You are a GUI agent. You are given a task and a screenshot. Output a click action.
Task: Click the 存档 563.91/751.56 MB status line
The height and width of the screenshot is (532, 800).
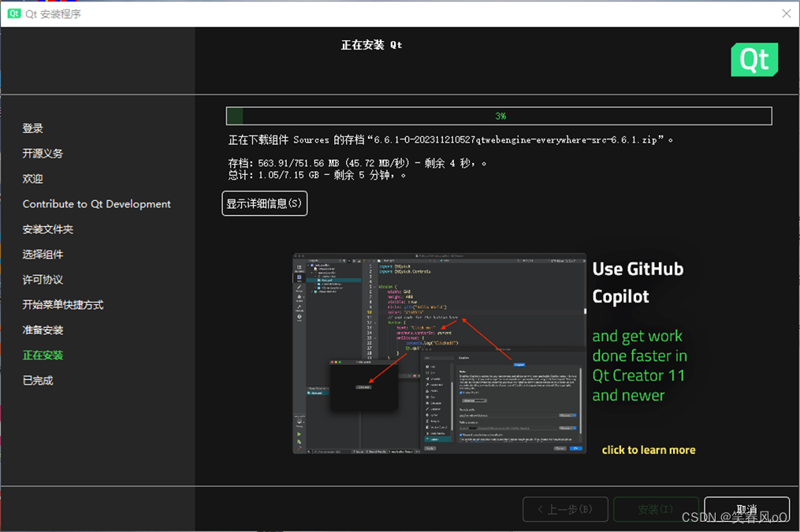click(356, 163)
